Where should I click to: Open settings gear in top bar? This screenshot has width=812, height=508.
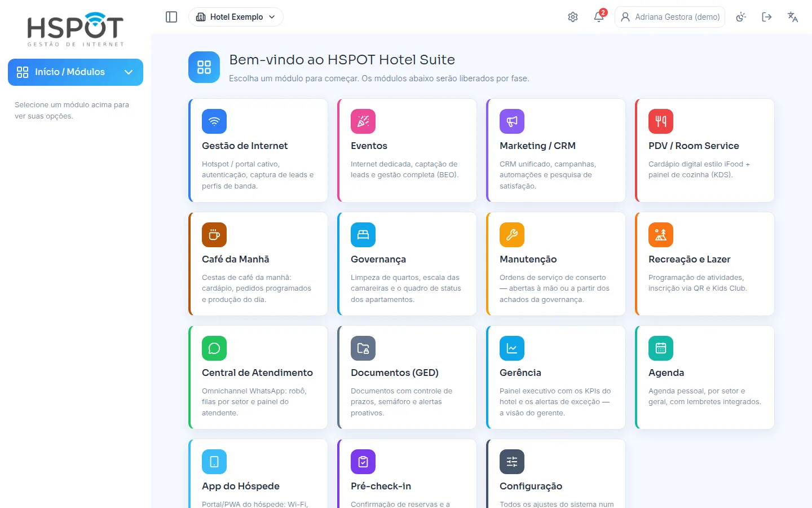[x=573, y=17]
